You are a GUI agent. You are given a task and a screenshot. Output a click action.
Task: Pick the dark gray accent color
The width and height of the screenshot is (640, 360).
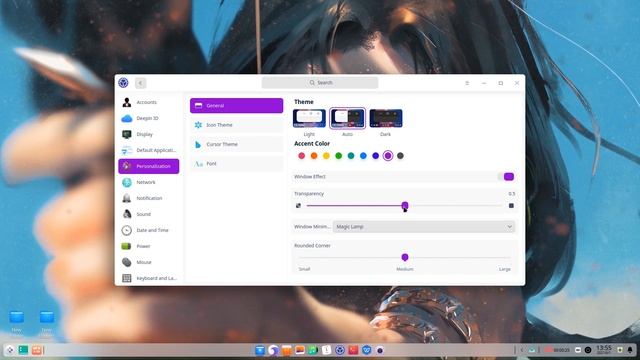coord(400,156)
